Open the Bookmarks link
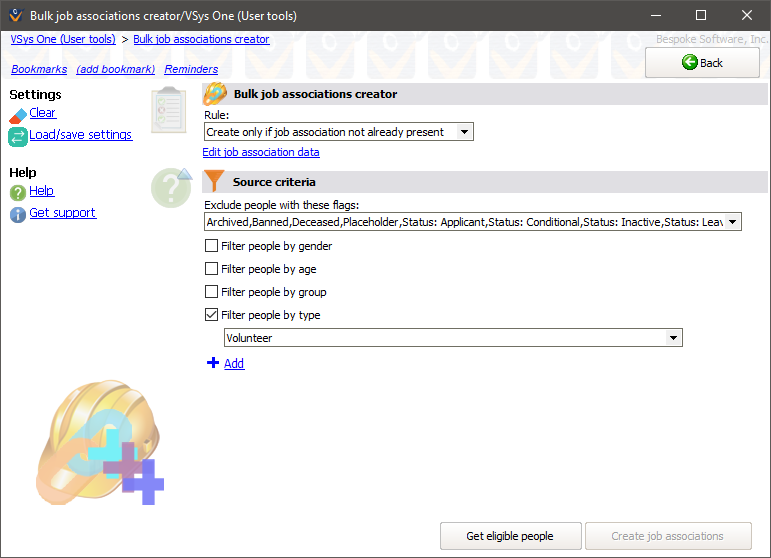The width and height of the screenshot is (771, 558). click(39, 69)
